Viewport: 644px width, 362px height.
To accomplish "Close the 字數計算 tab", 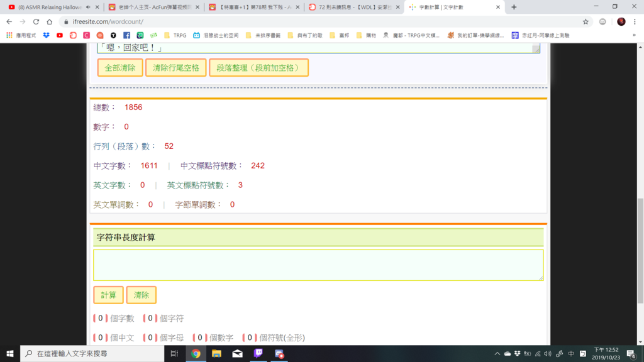I will pos(498,7).
